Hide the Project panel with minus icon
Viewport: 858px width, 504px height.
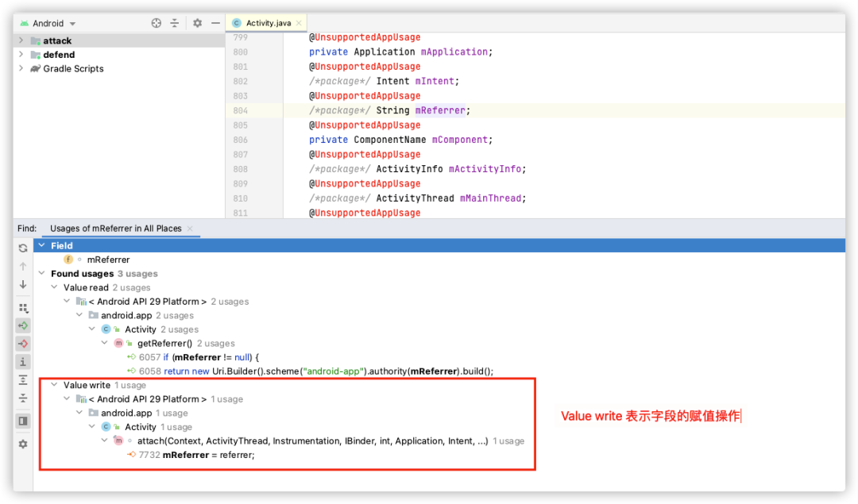(215, 23)
